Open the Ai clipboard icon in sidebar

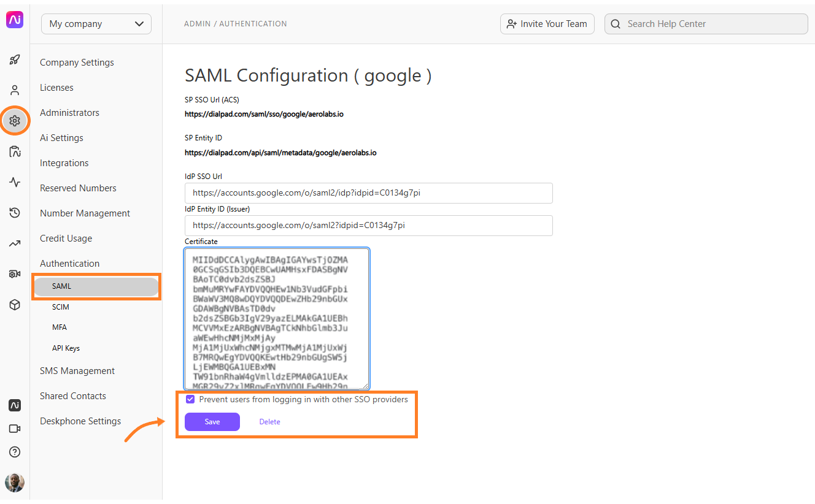pos(15,151)
